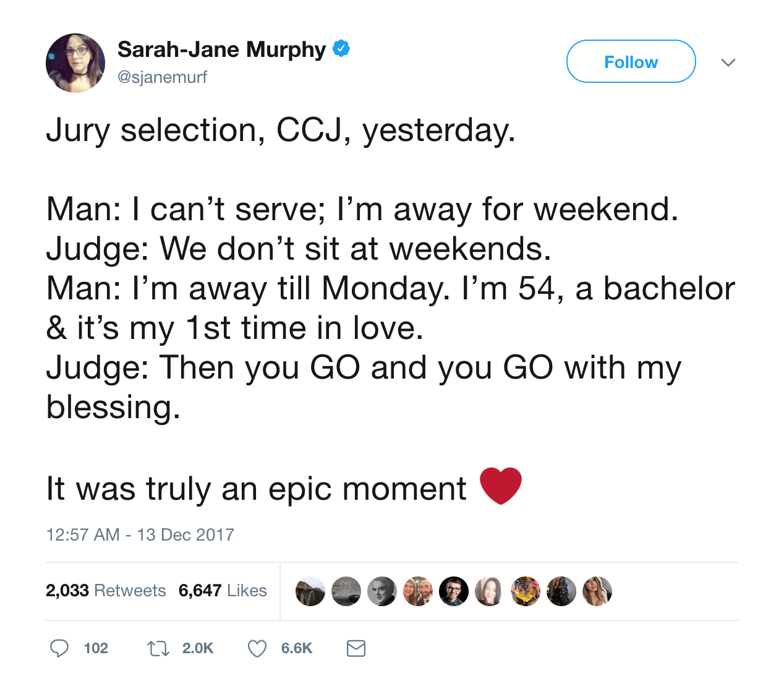The width and height of the screenshot is (784, 694).
Task: Open the @sjanemurf handle link
Action: tap(162, 77)
